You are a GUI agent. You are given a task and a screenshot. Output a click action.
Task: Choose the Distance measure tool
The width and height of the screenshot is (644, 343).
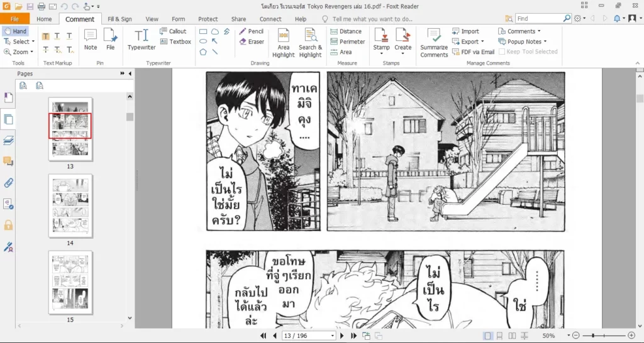346,31
